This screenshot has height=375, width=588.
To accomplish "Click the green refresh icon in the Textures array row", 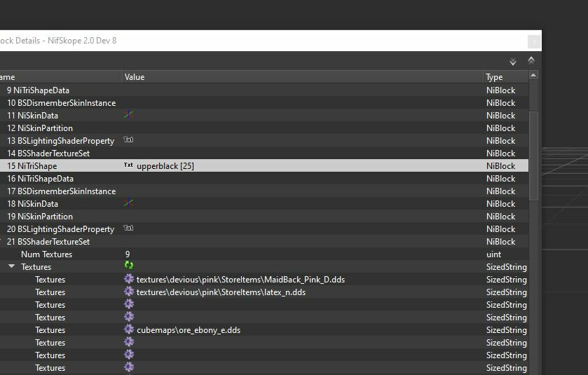I will pyautogui.click(x=129, y=266).
